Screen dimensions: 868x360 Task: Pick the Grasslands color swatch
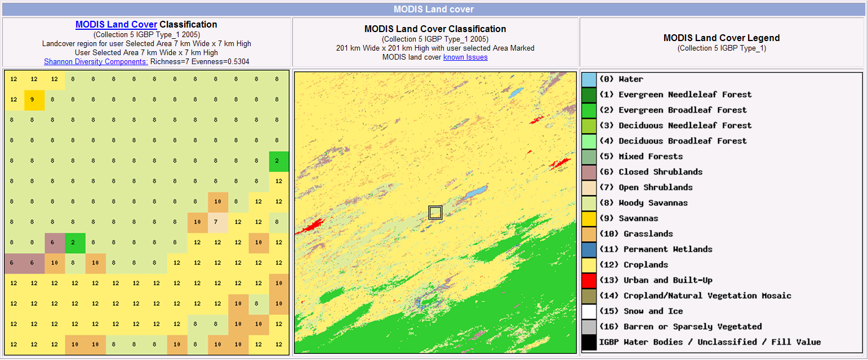click(x=589, y=234)
